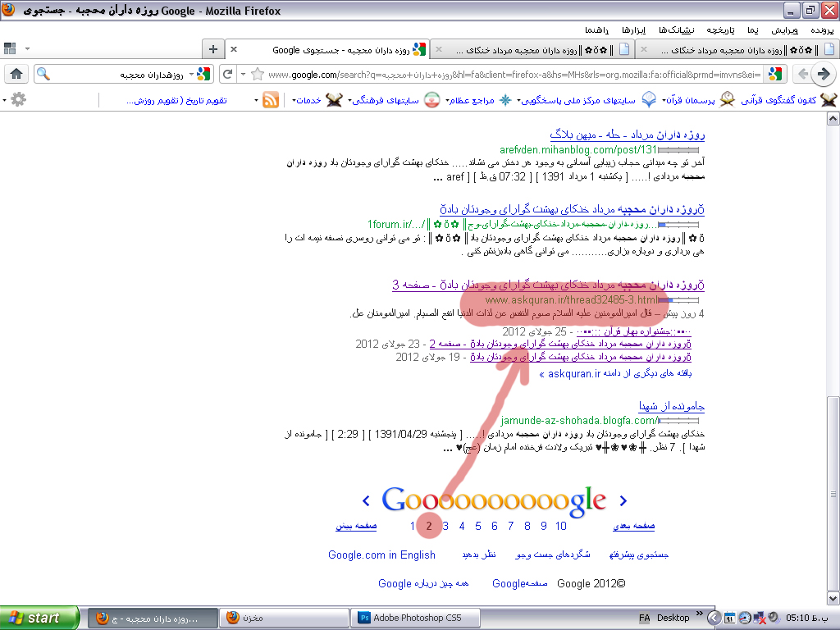Click the speaker volume icon in tray

pos(774,617)
